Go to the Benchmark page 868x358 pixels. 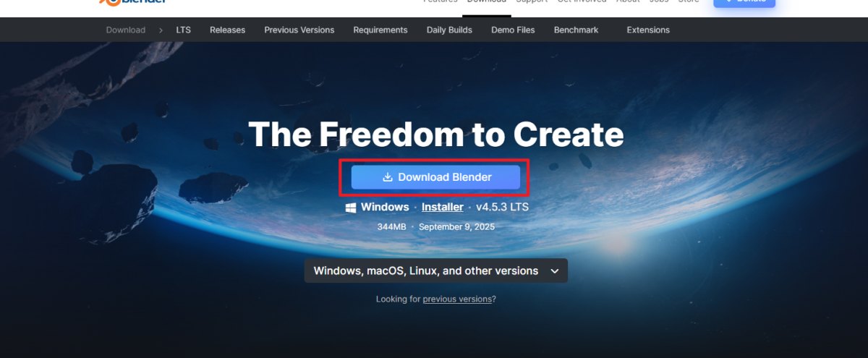[x=576, y=30]
